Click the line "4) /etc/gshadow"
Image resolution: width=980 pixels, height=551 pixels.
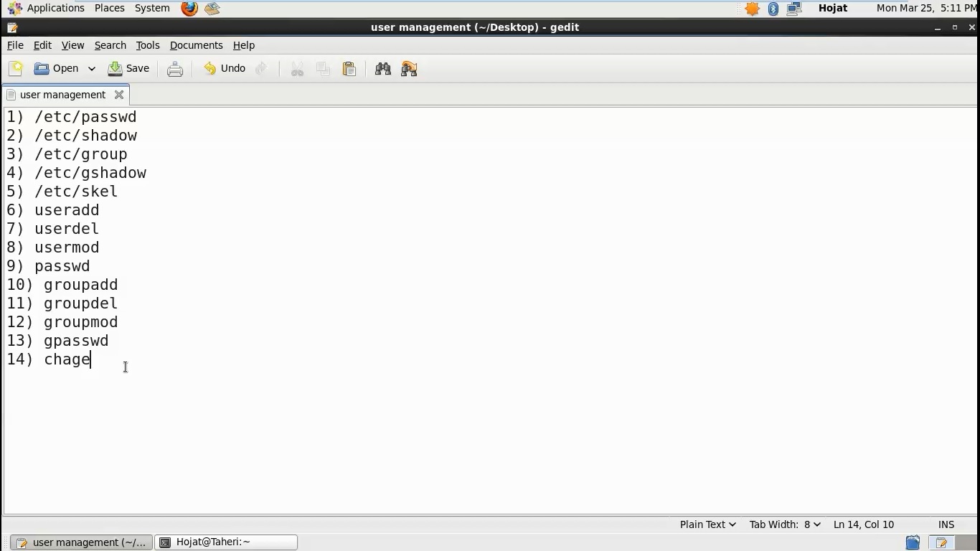click(x=77, y=173)
